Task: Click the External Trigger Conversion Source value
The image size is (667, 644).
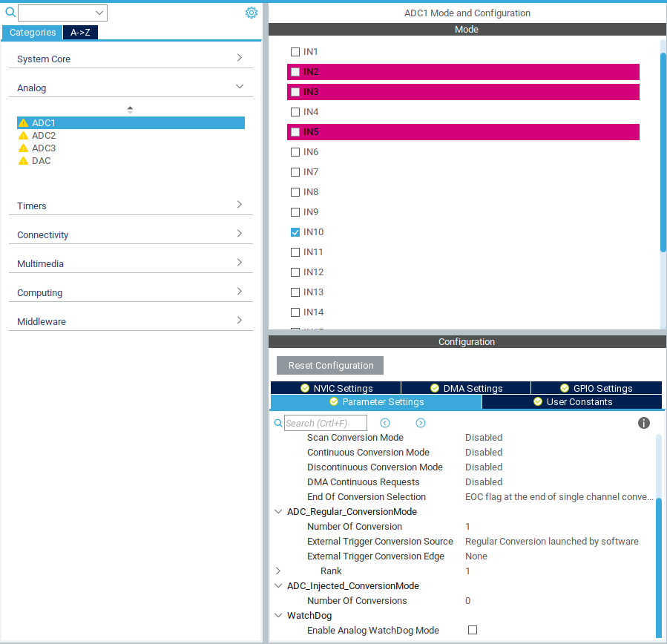Action: tap(552, 541)
